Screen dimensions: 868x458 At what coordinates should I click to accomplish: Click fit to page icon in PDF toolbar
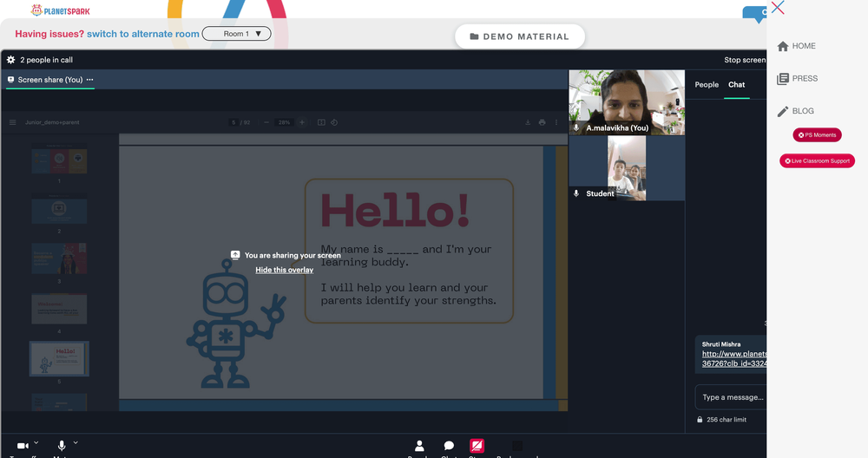pyautogui.click(x=321, y=122)
